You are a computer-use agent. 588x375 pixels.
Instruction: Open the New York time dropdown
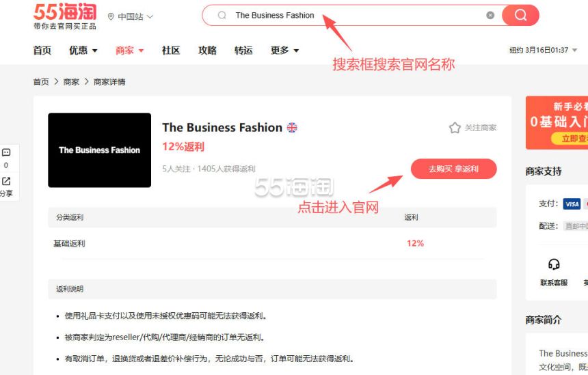tap(544, 51)
